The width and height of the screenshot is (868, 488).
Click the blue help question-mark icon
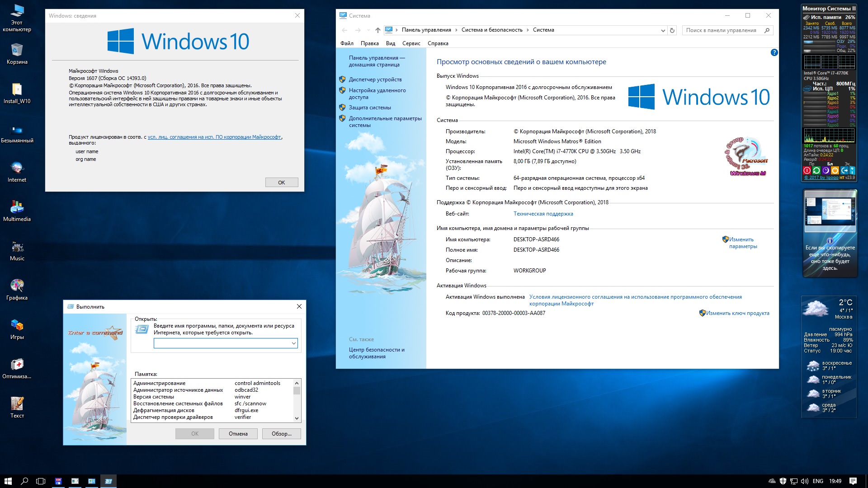click(x=774, y=52)
